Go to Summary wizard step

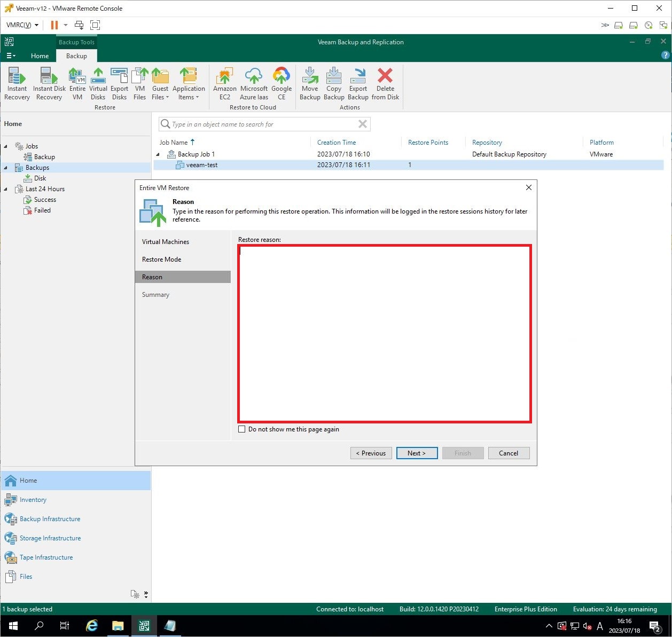tap(155, 295)
